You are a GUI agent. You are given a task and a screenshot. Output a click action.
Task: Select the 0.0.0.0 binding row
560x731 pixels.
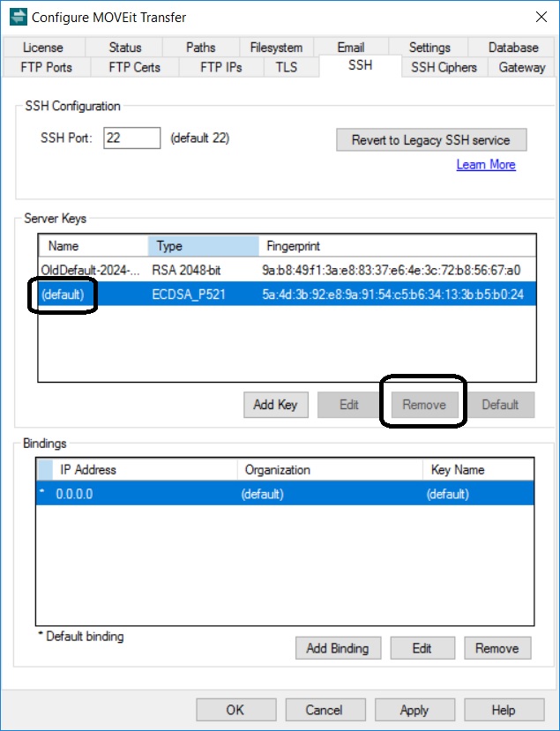click(x=285, y=494)
